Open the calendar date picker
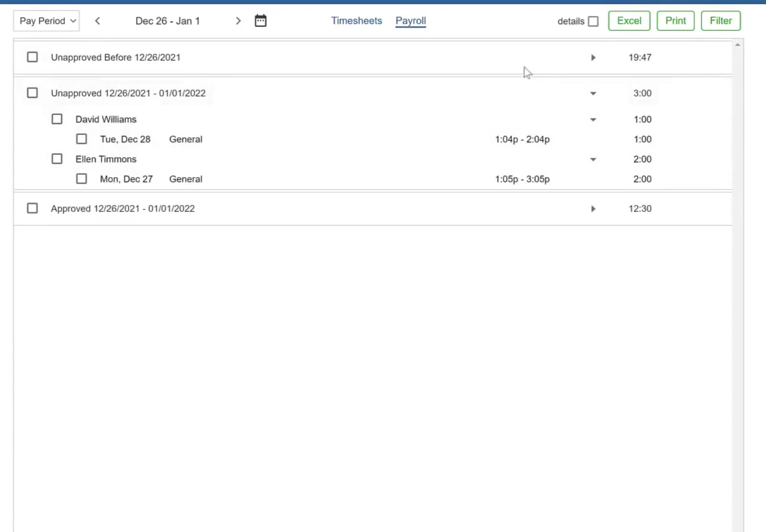 pyautogui.click(x=260, y=21)
